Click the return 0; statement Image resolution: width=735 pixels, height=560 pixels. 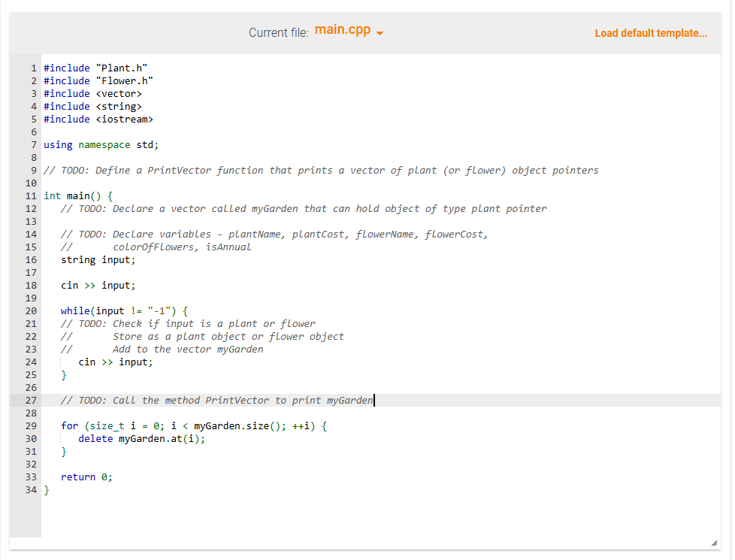tap(86, 477)
